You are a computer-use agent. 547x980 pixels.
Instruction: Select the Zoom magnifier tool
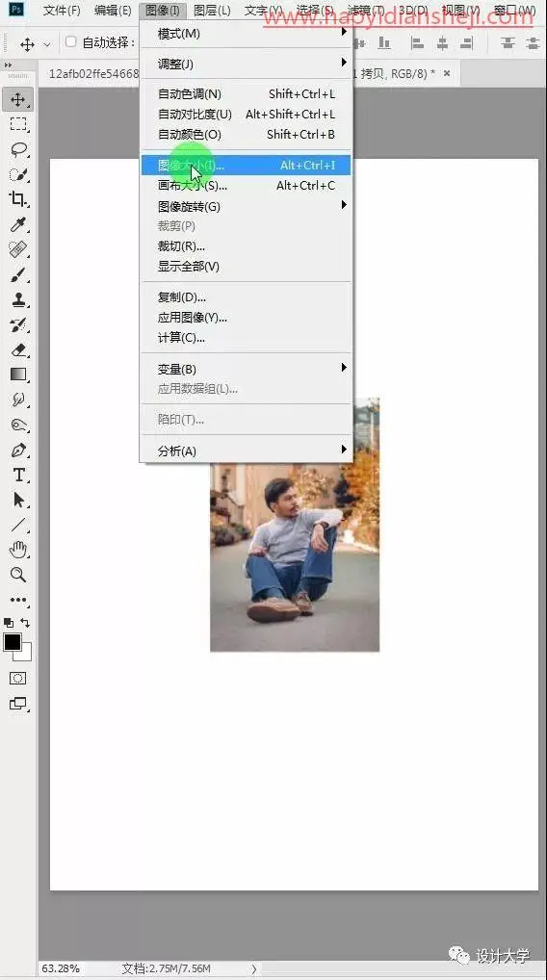pyautogui.click(x=17, y=575)
